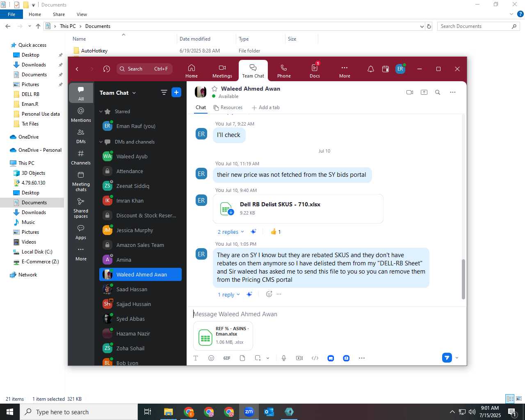Open screenshot dropdown arrow in composer
This screenshot has width=525, height=420.
pyautogui.click(x=268, y=358)
